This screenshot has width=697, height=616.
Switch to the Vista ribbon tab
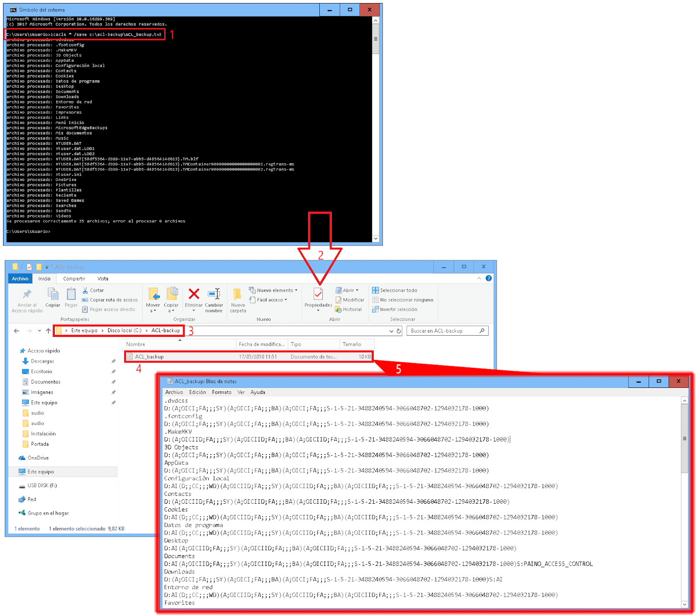(103, 278)
